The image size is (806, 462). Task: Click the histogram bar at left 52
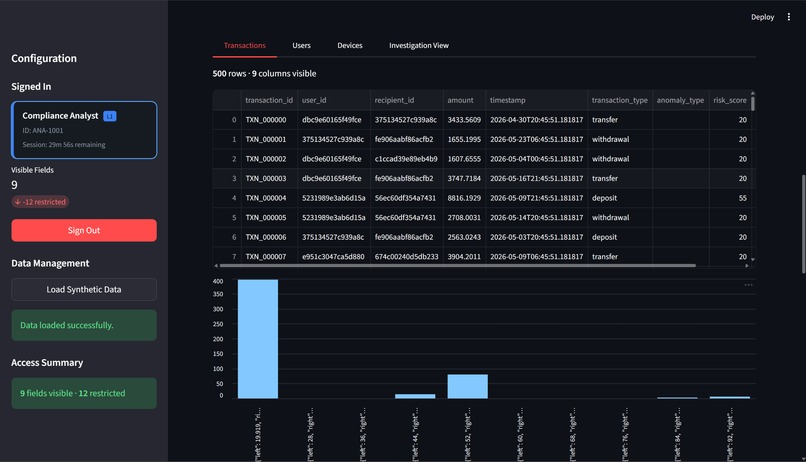467,386
